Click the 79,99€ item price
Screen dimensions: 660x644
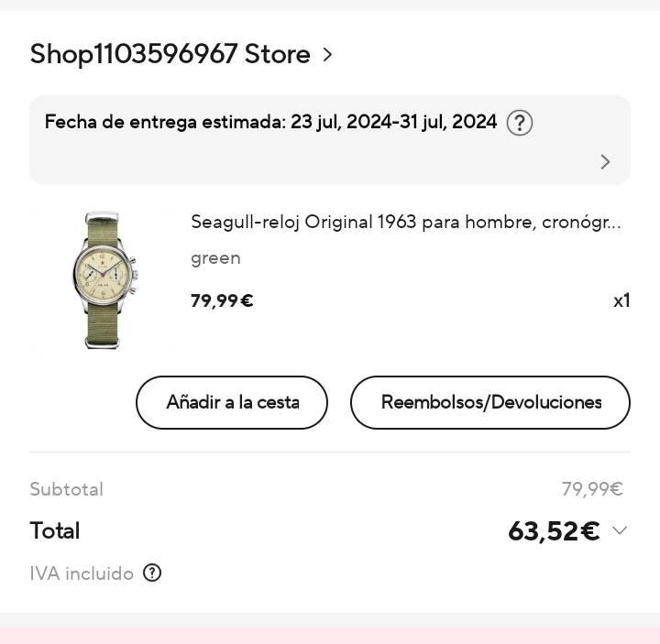click(222, 300)
